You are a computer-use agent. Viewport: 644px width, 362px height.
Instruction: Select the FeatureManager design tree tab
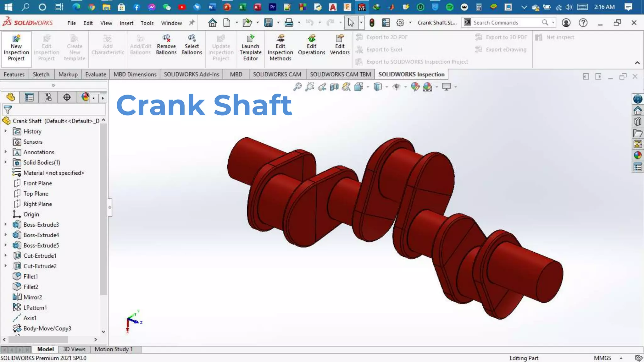click(10, 97)
